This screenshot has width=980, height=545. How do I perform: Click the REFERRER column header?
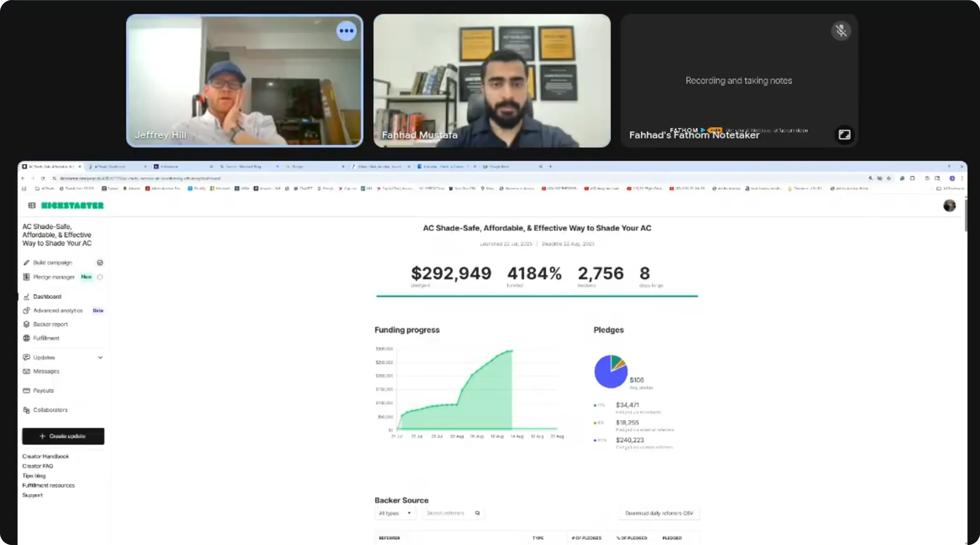pyautogui.click(x=389, y=538)
